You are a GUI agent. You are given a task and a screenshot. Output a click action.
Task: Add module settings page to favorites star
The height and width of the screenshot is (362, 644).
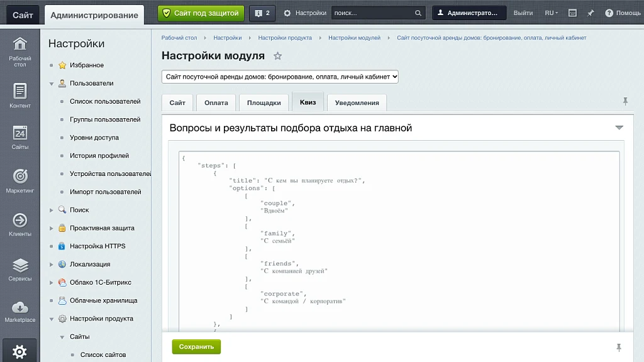[x=277, y=56]
